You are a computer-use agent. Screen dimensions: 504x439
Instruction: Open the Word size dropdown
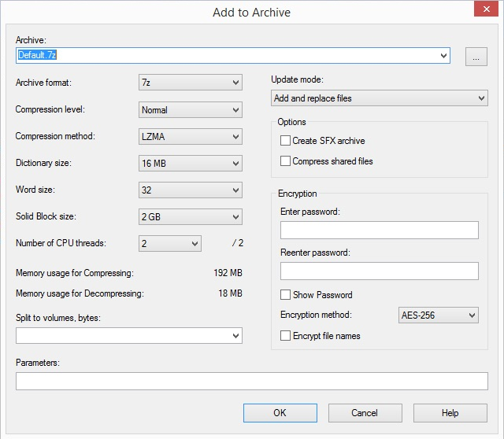click(191, 190)
